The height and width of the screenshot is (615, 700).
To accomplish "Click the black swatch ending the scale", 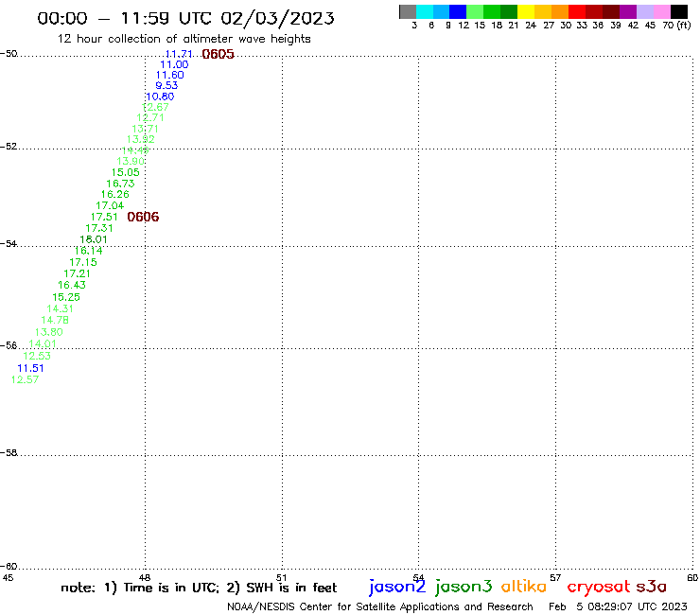I will 679,11.
